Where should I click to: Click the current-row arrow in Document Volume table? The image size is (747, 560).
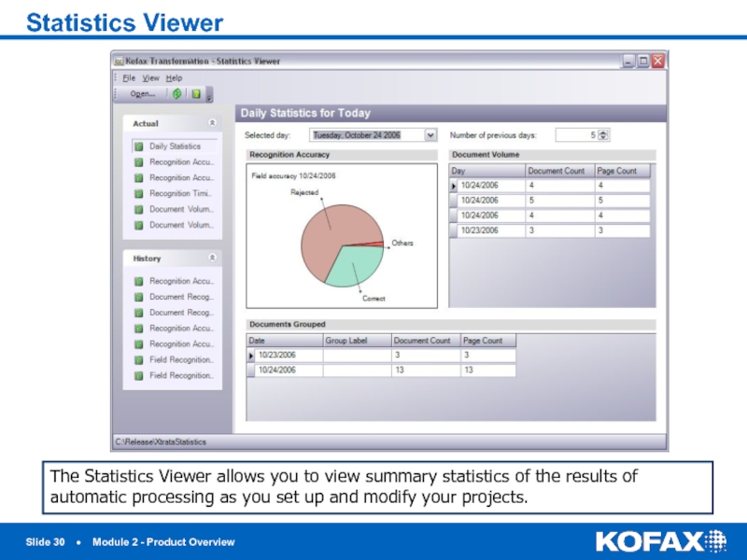pyautogui.click(x=454, y=186)
